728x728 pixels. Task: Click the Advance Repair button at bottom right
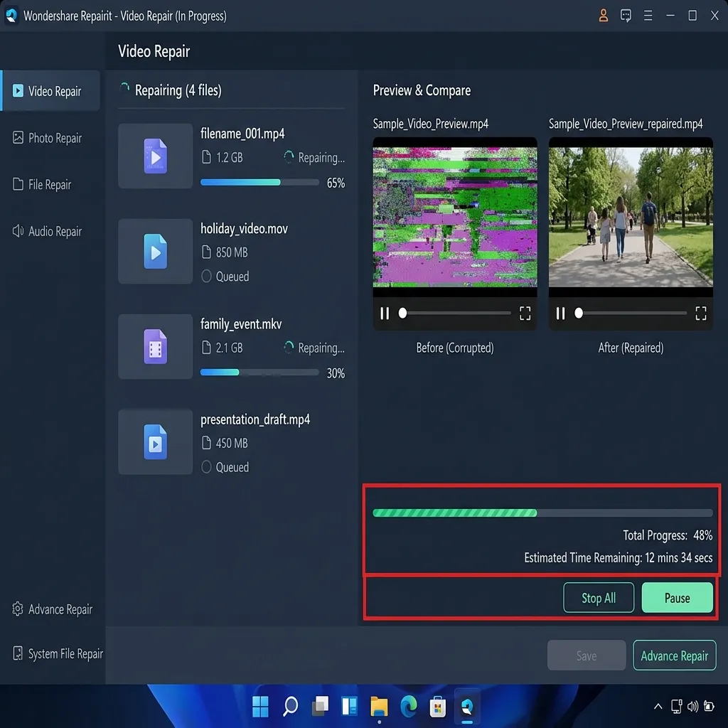(674, 655)
